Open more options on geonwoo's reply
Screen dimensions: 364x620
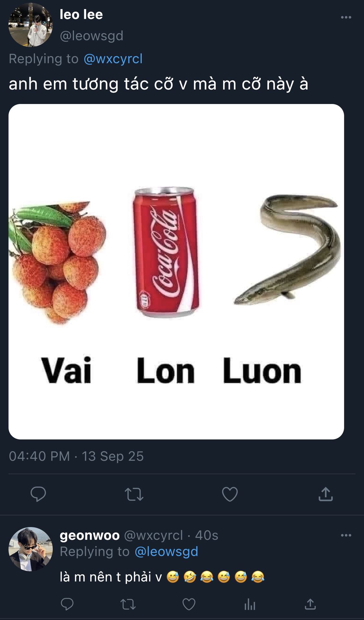346,535
